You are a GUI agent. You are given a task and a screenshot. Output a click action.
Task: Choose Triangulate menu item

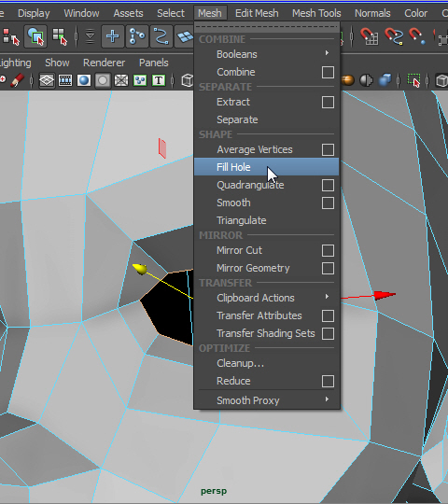242,220
